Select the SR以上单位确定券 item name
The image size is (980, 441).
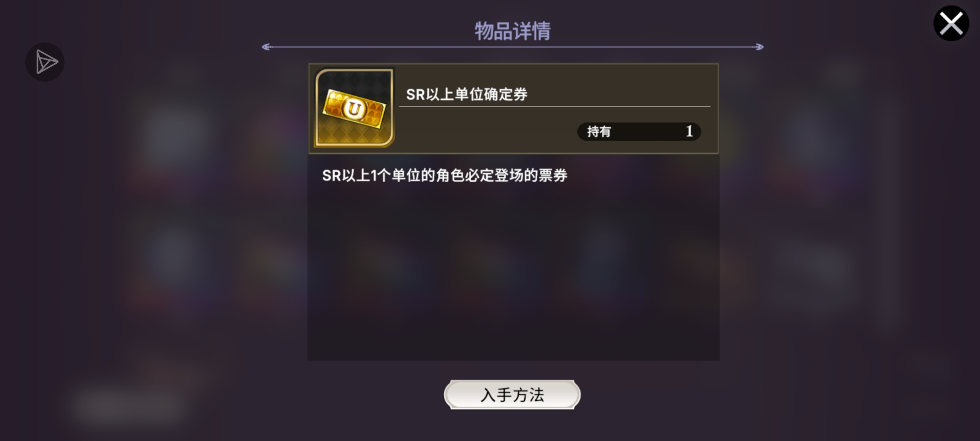coord(467,94)
